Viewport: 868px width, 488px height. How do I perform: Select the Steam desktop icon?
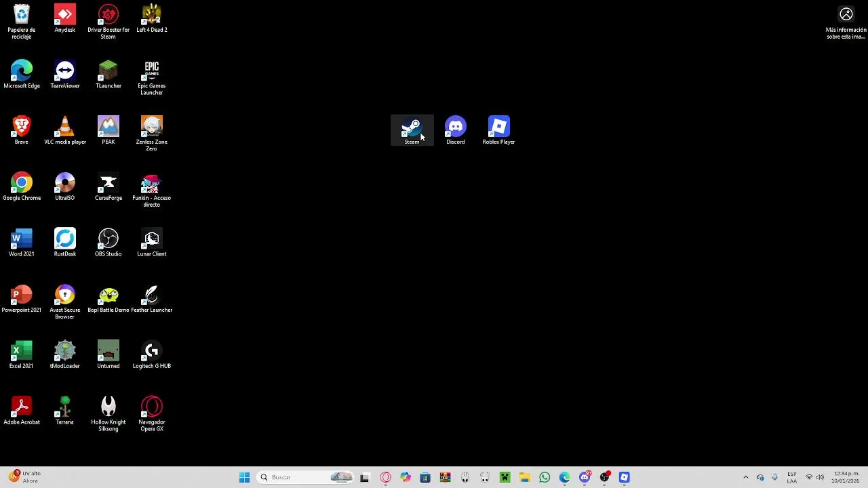point(412,130)
